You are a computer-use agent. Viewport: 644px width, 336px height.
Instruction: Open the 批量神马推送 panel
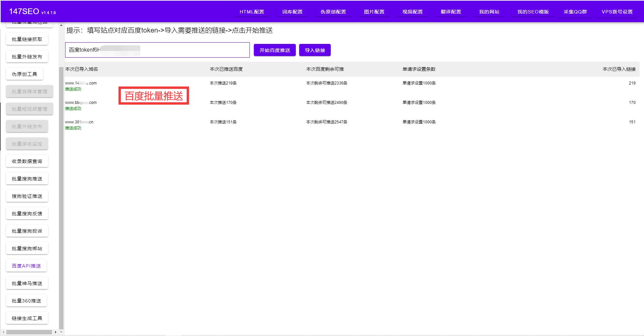[x=27, y=283]
